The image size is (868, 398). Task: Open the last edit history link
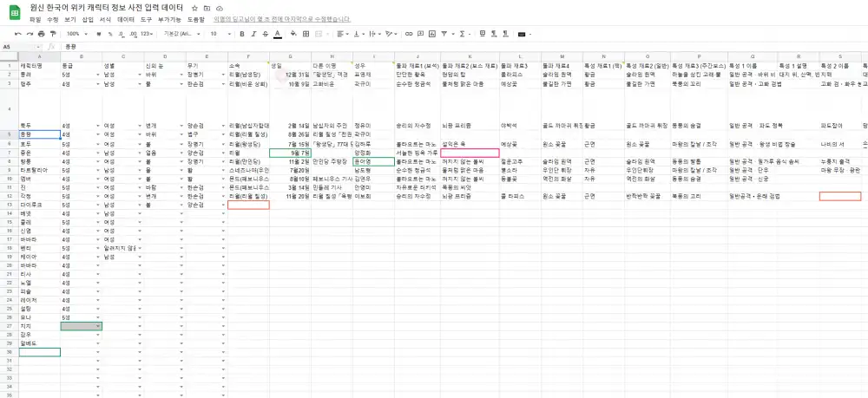(x=282, y=19)
